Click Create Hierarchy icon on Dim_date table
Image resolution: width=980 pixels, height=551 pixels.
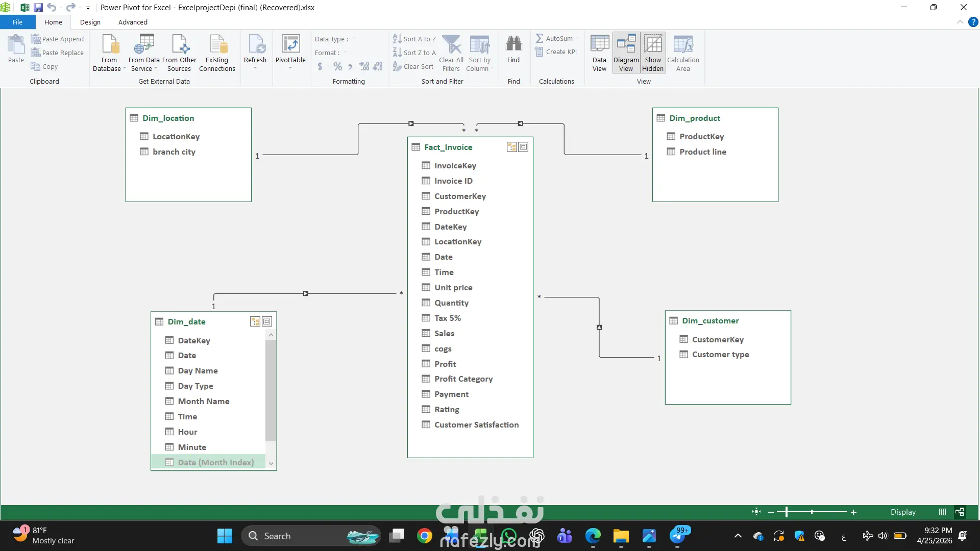click(x=255, y=322)
